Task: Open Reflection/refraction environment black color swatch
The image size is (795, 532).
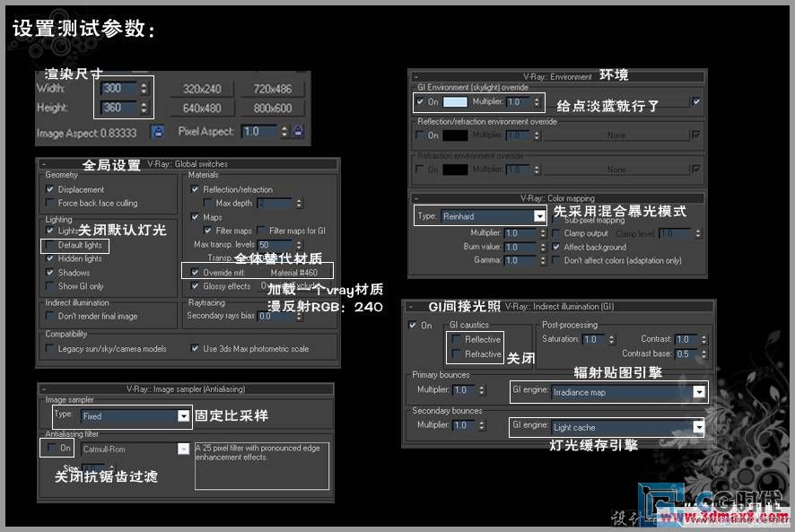Action: tap(455, 136)
